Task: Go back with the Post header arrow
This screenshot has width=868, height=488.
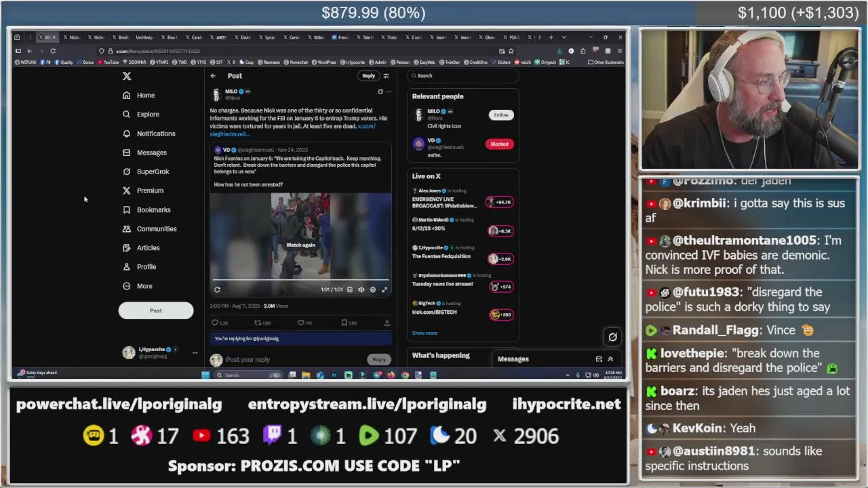Action: (213, 76)
